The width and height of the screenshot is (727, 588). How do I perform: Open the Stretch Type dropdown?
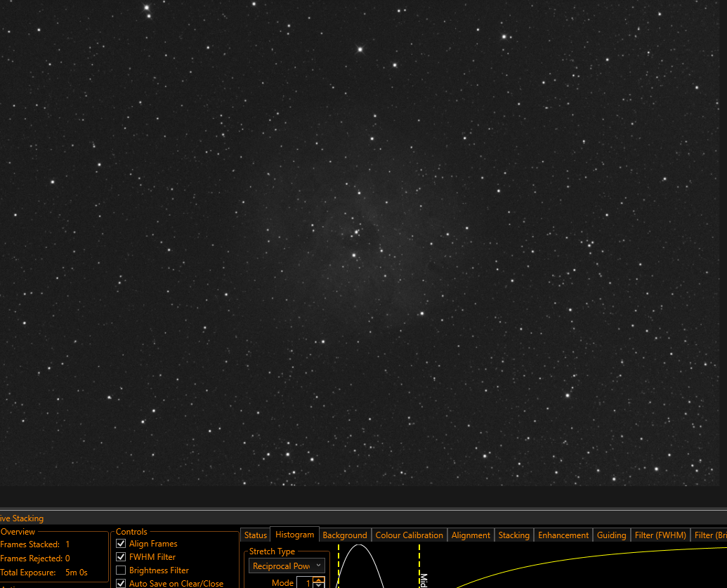(287, 566)
